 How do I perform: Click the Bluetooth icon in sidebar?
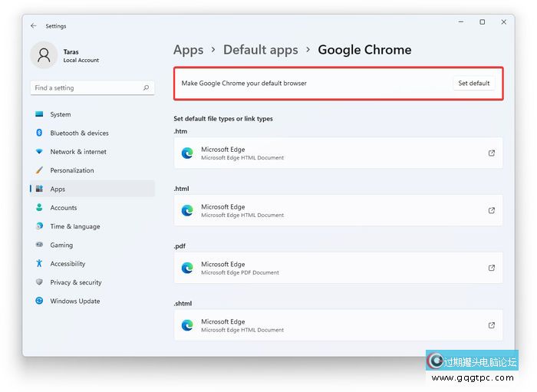[39, 133]
